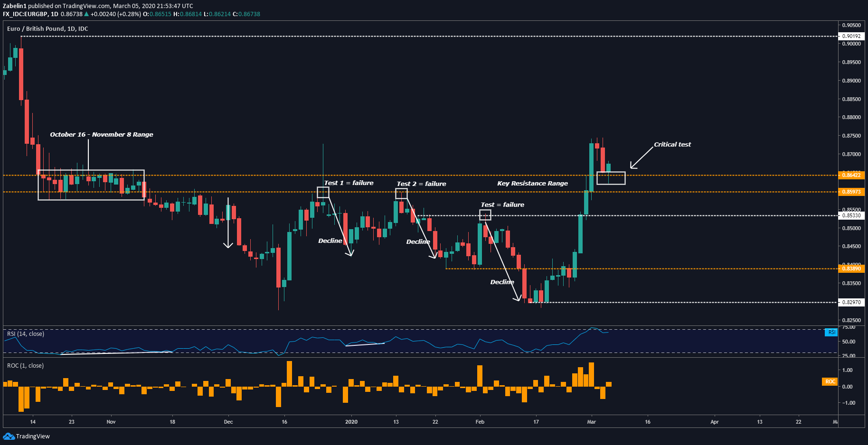Click the 0.82970 price level label
Viewport: 868px width, 445px height.
(851, 302)
